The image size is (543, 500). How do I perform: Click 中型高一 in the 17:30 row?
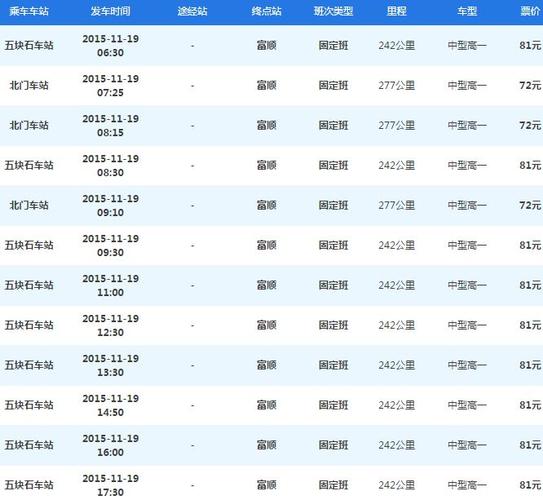[467, 485]
